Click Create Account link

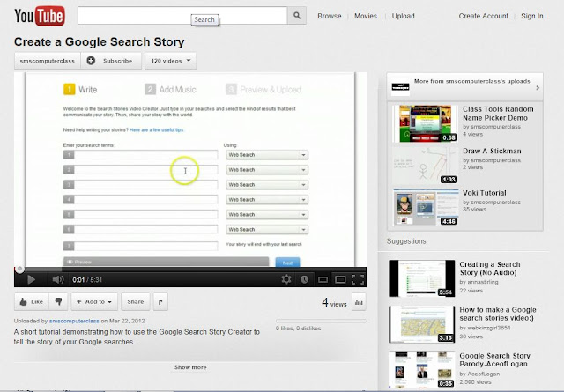484,16
